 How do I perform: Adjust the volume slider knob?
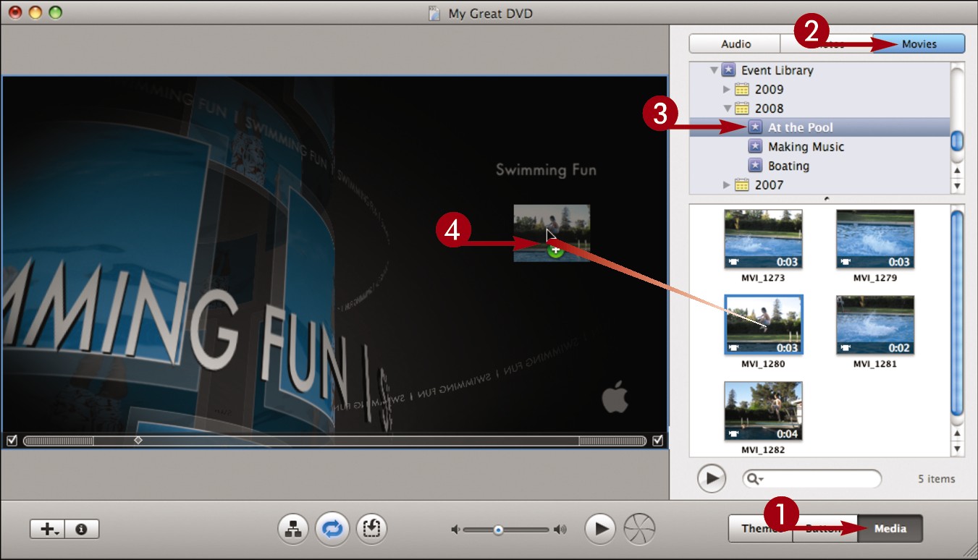498,530
